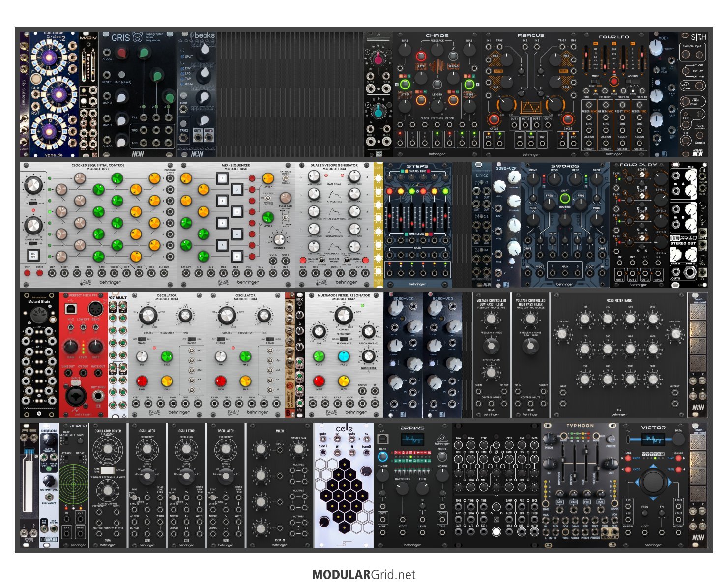Click the 1000 knob on Fixed Filter Bank
The width and height of the screenshot is (728, 585).
(630, 320)
